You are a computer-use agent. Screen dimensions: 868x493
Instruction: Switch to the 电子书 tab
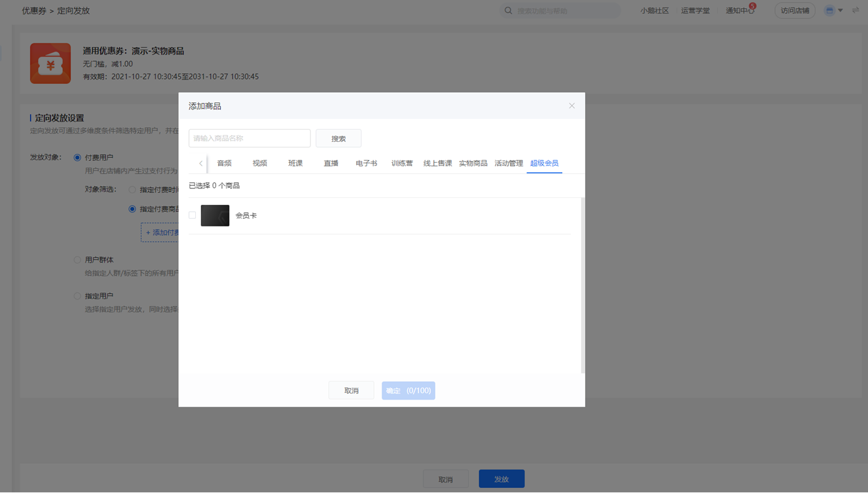tap(366, 163)
